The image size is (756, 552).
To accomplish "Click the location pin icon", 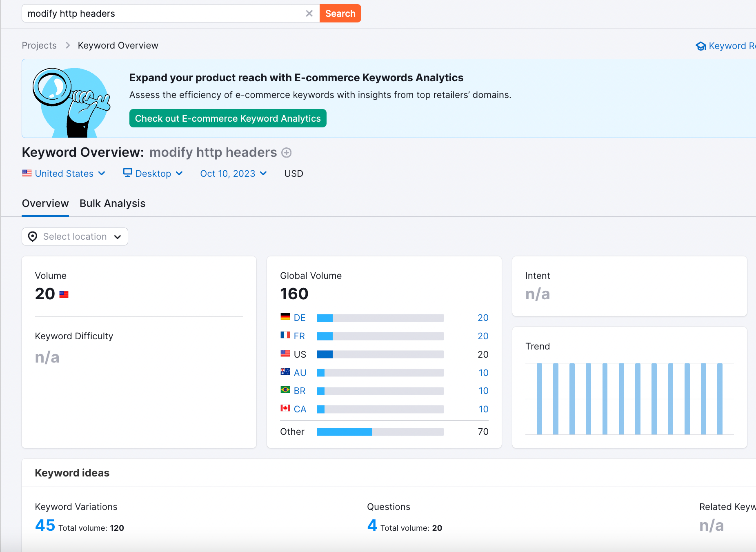I will (33, 237).
